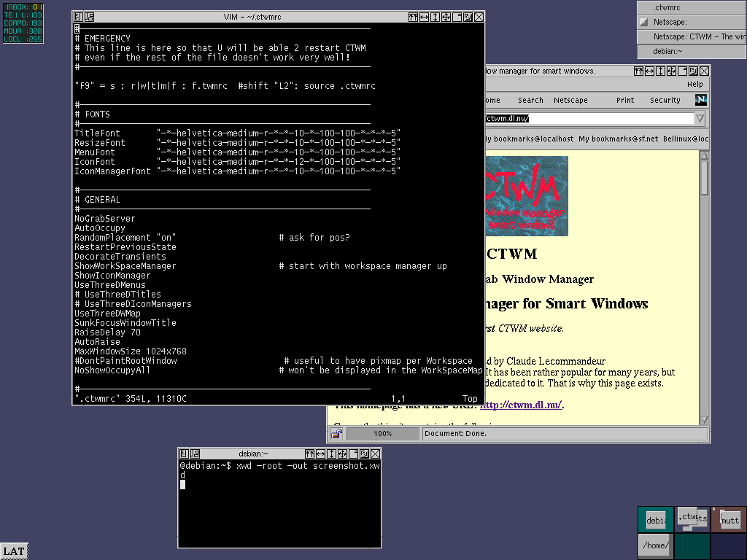747x560 pixels.
Task: Click the Netscape vertical scrollbar thumb
Action: [x=704, y=178]
